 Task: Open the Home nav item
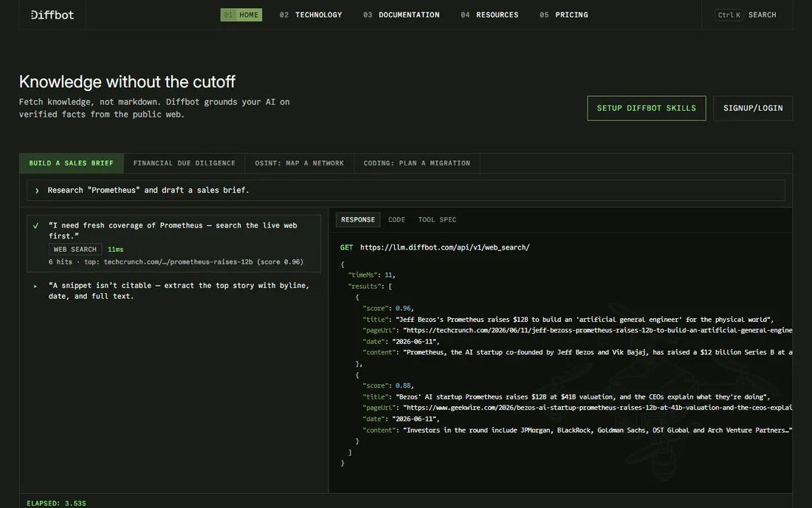point(241,15)
